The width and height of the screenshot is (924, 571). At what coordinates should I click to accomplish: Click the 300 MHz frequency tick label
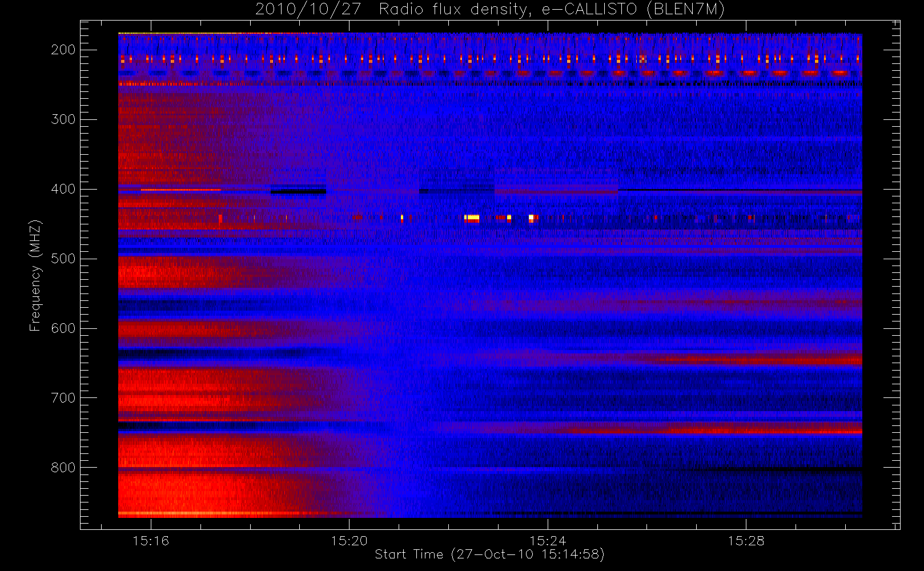(63, 119)
